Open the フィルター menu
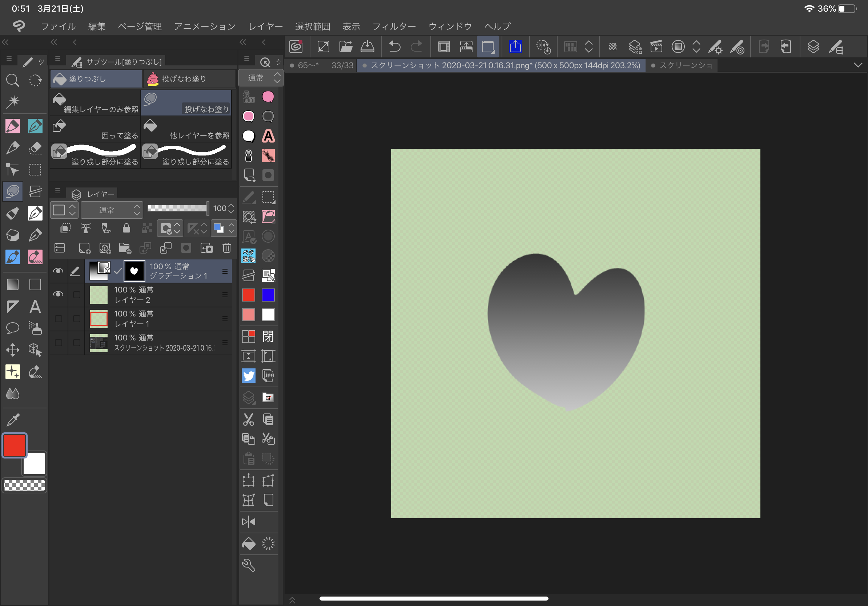 point(394,27)
